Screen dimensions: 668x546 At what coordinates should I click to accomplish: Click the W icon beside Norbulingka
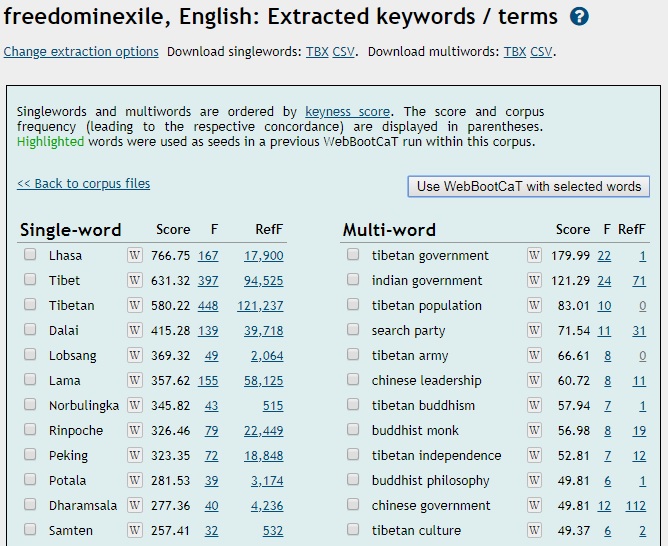click(x=135, y=405)
